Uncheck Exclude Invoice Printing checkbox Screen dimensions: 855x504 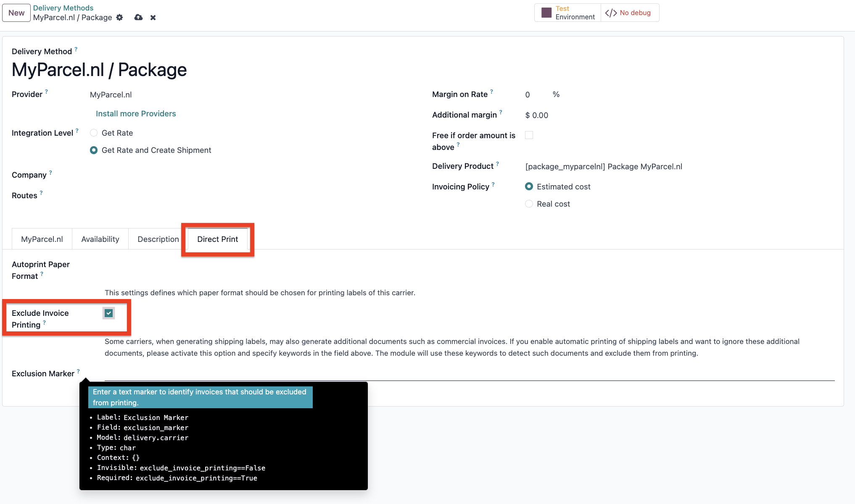click(x=109, y=313)
